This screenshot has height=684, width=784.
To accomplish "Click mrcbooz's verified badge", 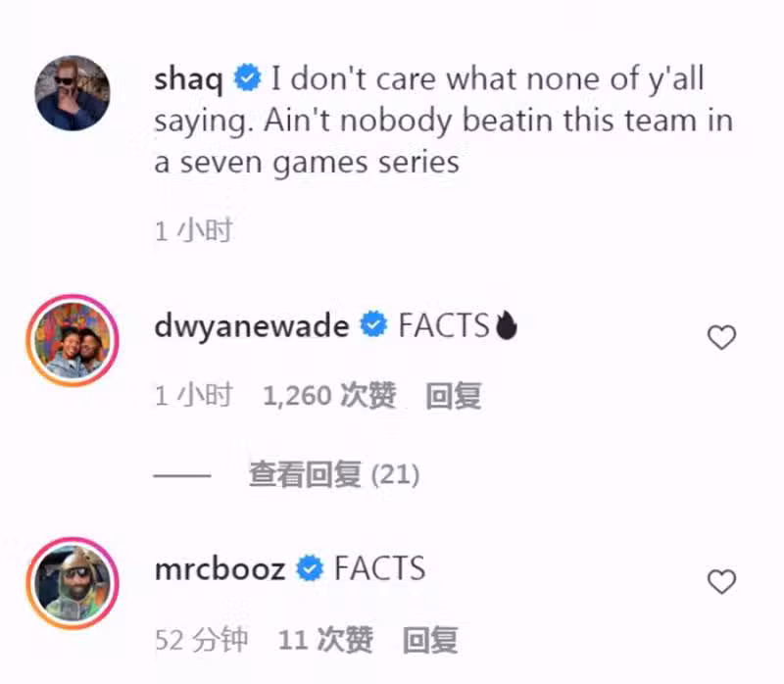I will [310, 568].
